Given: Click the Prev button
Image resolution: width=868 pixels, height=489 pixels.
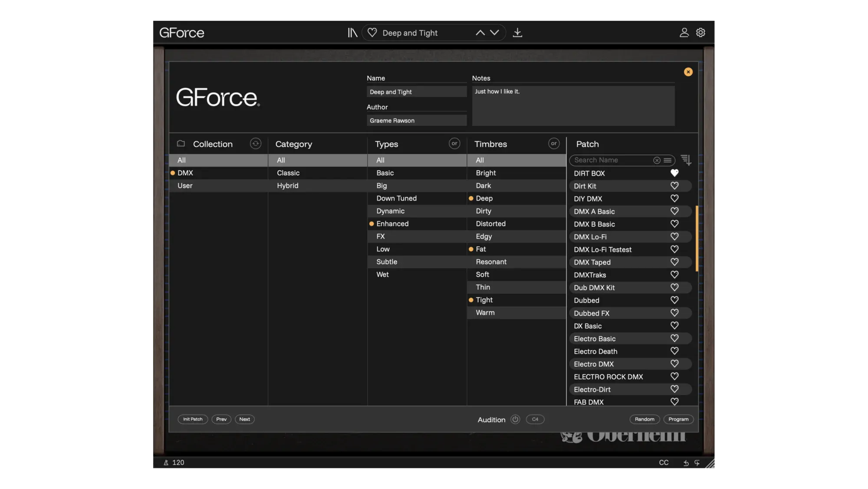Looking at the screenshot, I should (221, 419).
